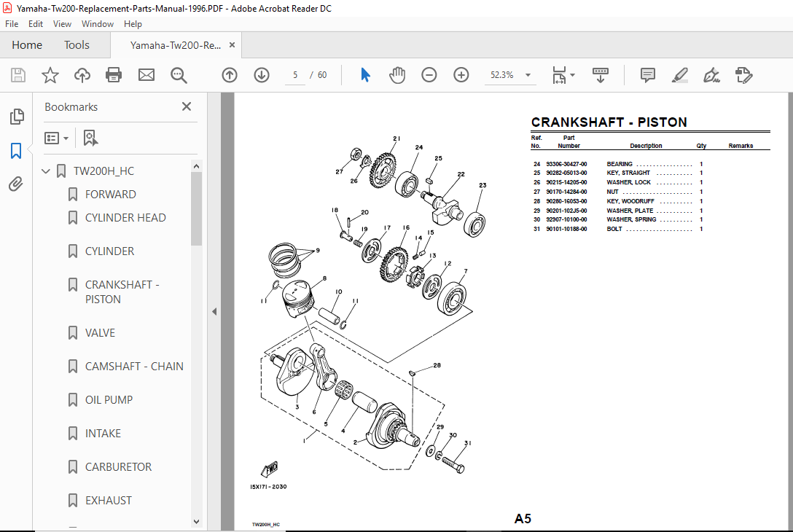
Task: Open zoom level dropdown arrow
Action: point(528,75)
